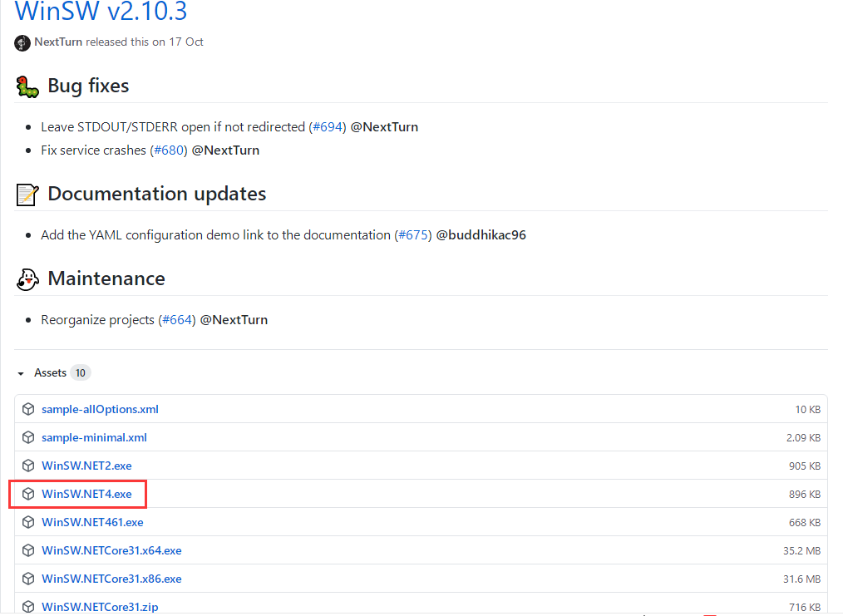Collapse the Assets list triangle
Viewport: 843px width, 616px height.
pyautogui.click(x=21, y=373)
